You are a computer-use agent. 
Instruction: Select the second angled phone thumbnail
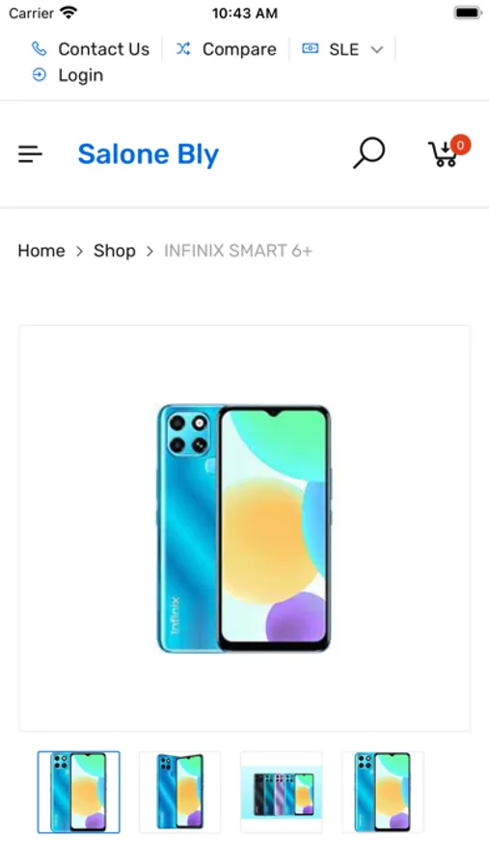pos(180,792)
